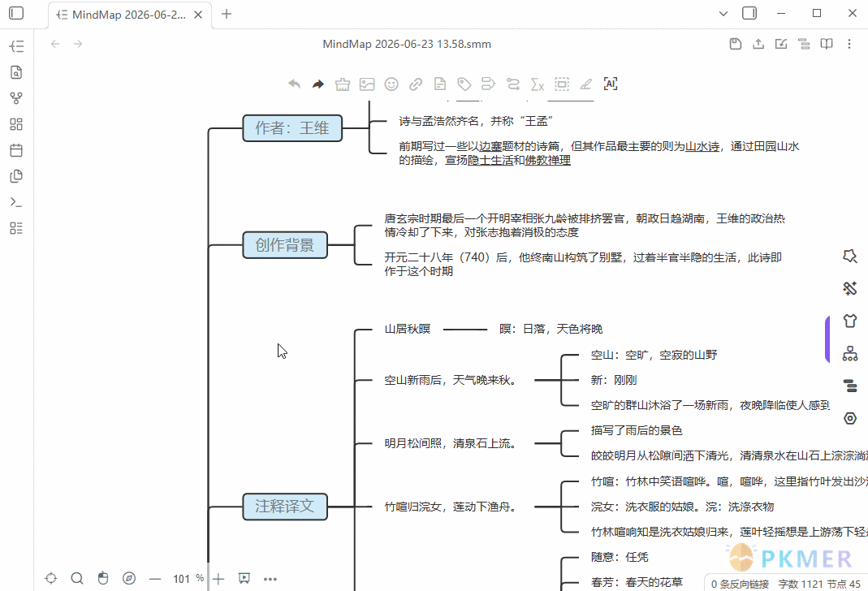Click 0 条反向链接 in status bar
The image size is (868, 591).
740,584
